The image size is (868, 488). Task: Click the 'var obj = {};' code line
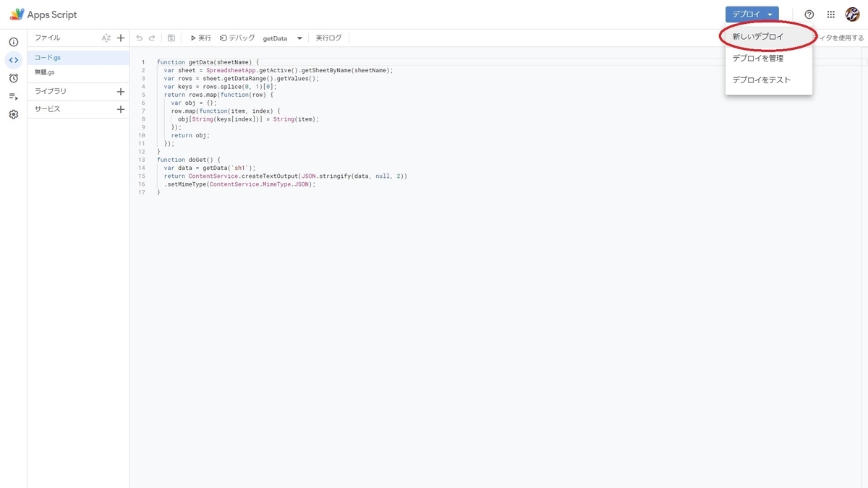195,103
